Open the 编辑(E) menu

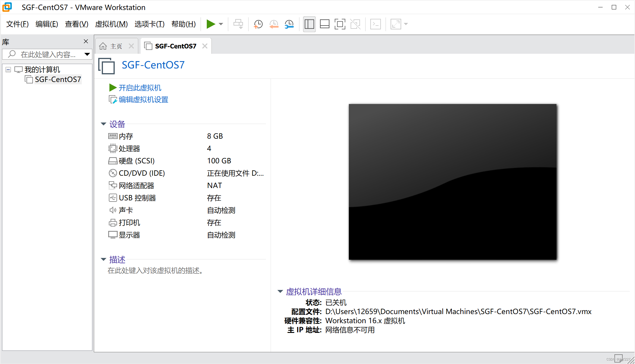pos(47,24)
